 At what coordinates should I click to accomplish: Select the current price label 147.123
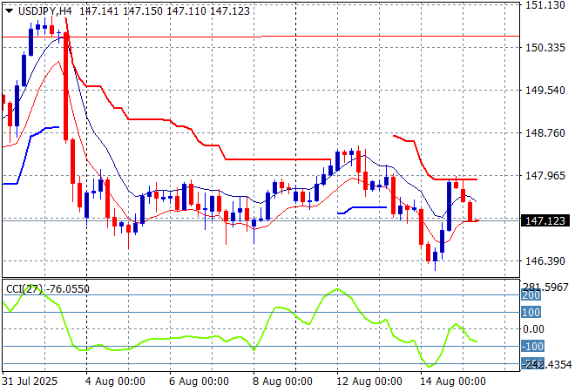pos(545,220)
